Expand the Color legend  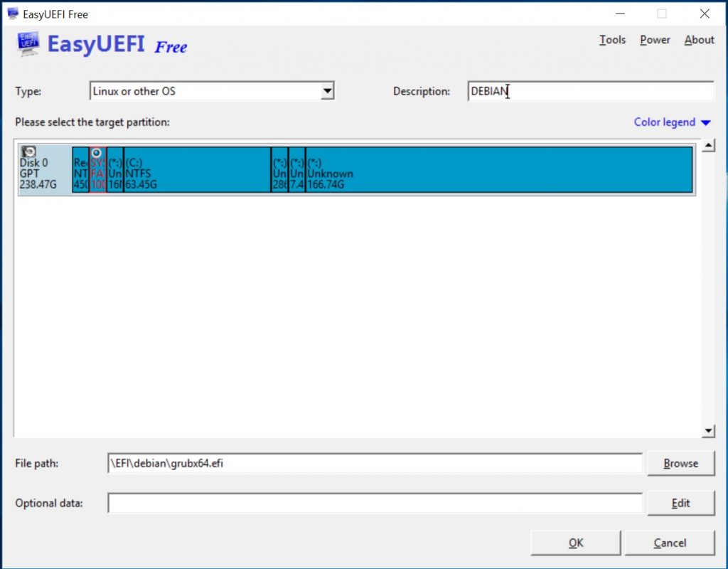click(x=672, y=122)
